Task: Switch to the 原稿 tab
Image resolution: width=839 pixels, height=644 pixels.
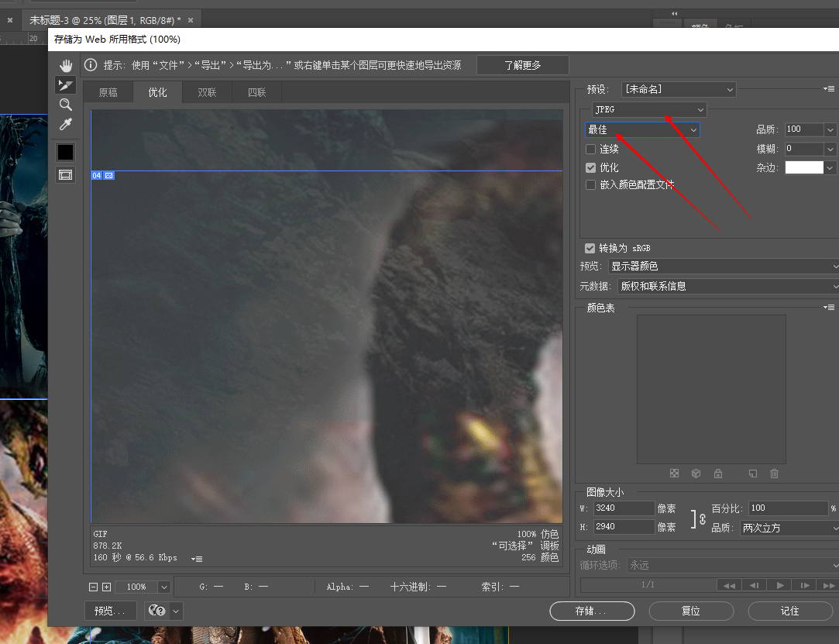Action: pos(108,93)
